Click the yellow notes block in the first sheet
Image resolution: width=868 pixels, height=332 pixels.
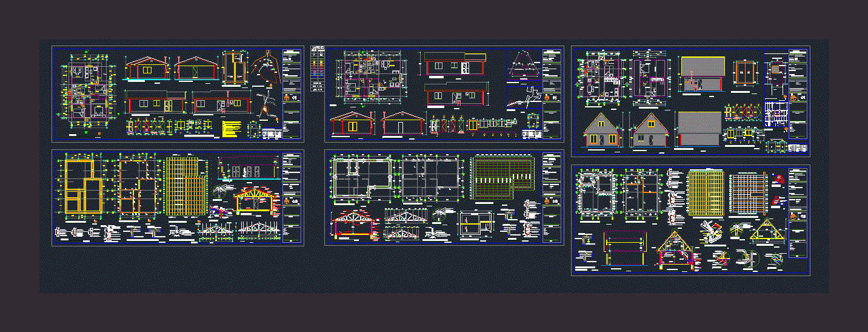(232, 128)
